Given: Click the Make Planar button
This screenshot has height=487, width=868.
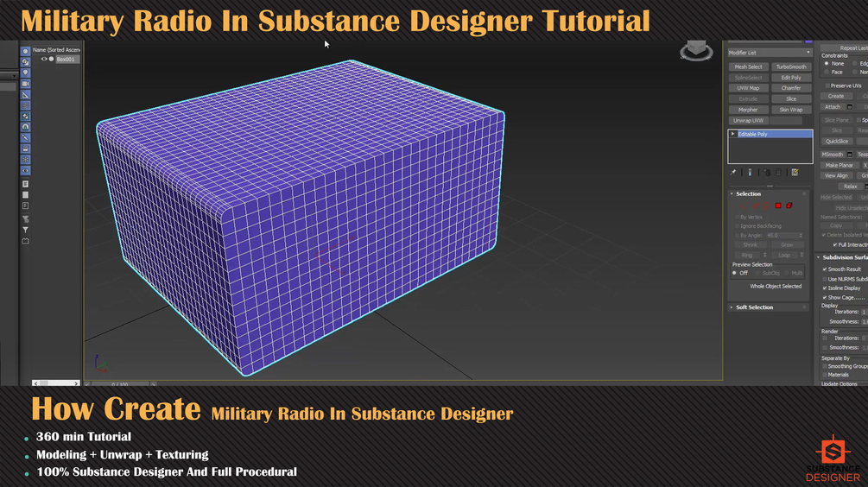Looking at the screenshot, I should point(839,165).
